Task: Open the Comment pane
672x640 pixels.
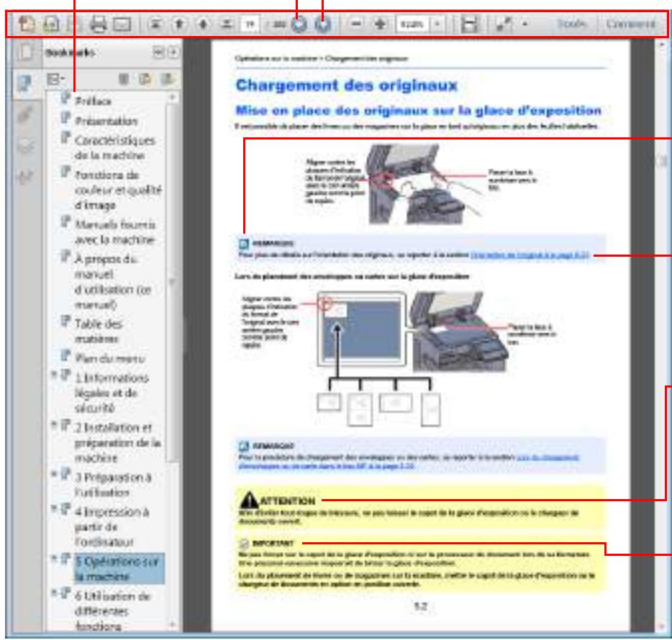Action: tap(630, 24)
